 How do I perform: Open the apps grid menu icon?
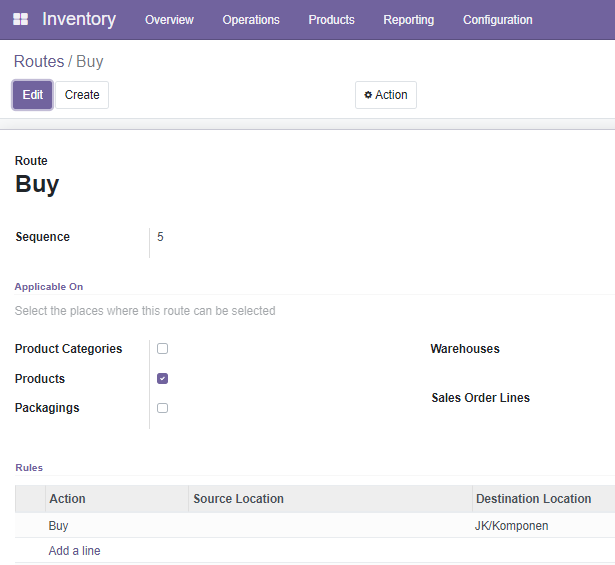tap(20, 19)
